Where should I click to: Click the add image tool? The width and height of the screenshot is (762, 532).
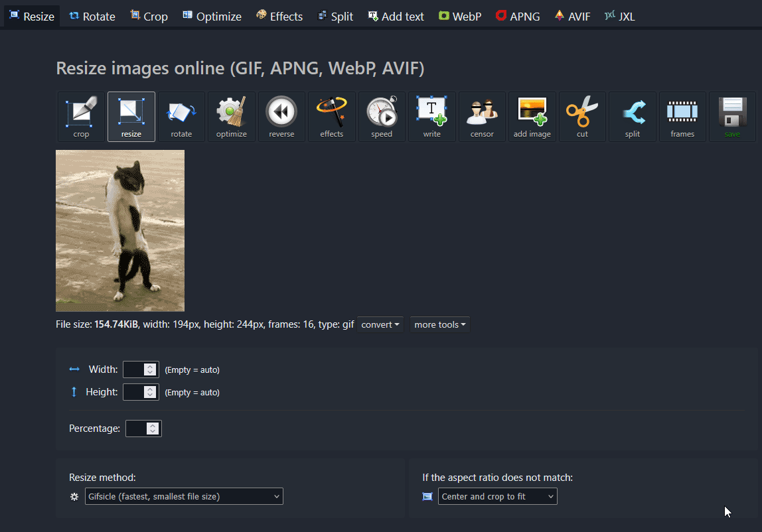532,117
